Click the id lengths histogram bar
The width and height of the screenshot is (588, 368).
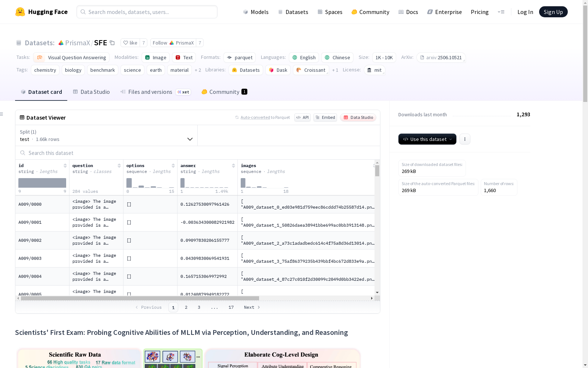click(x=42, y=183)
